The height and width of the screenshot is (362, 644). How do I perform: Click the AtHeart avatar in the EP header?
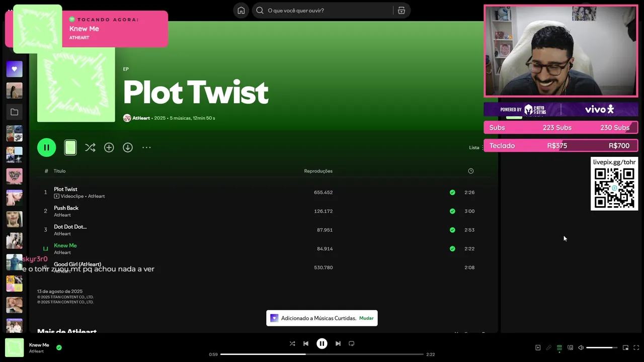click(127, 118)
